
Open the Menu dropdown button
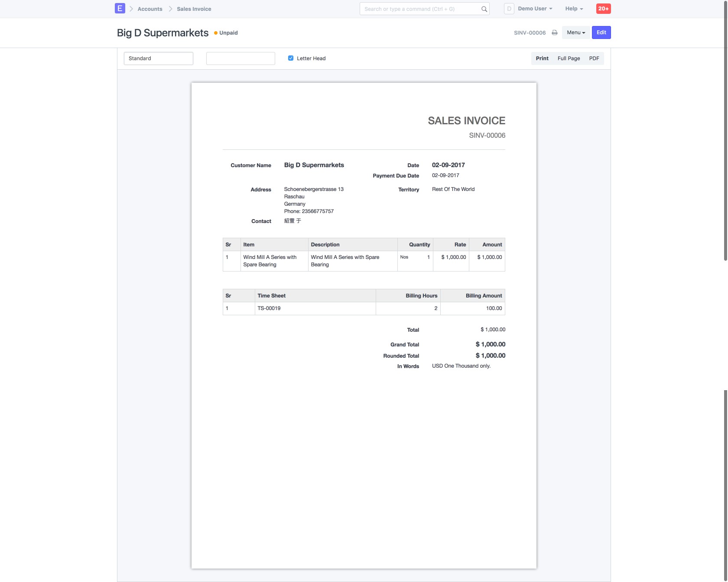[576, 32]
